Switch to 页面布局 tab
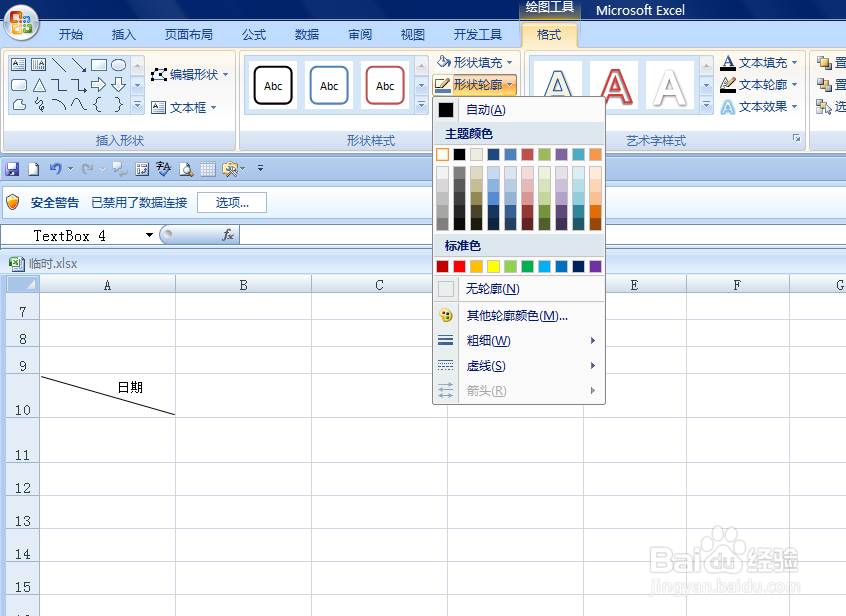 (188, 35)
